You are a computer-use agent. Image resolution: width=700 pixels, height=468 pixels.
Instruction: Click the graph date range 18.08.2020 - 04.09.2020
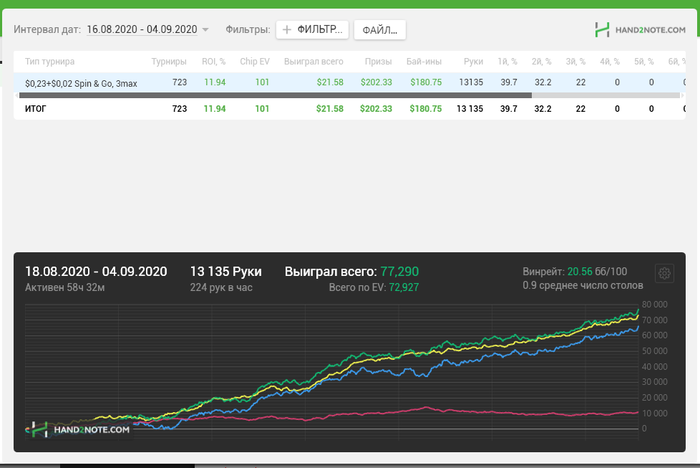pyautogui.click(x=96, y=272)
